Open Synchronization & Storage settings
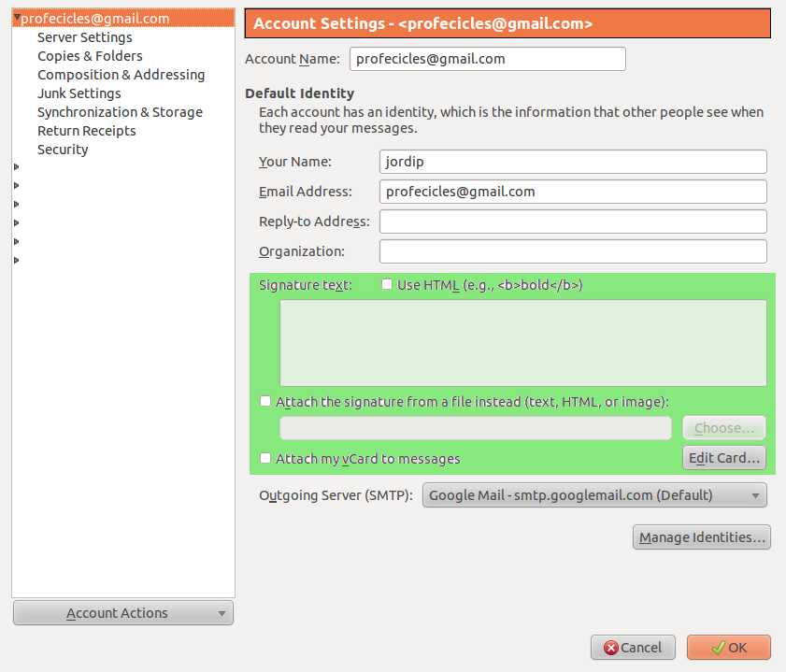 tap(120, 112)
